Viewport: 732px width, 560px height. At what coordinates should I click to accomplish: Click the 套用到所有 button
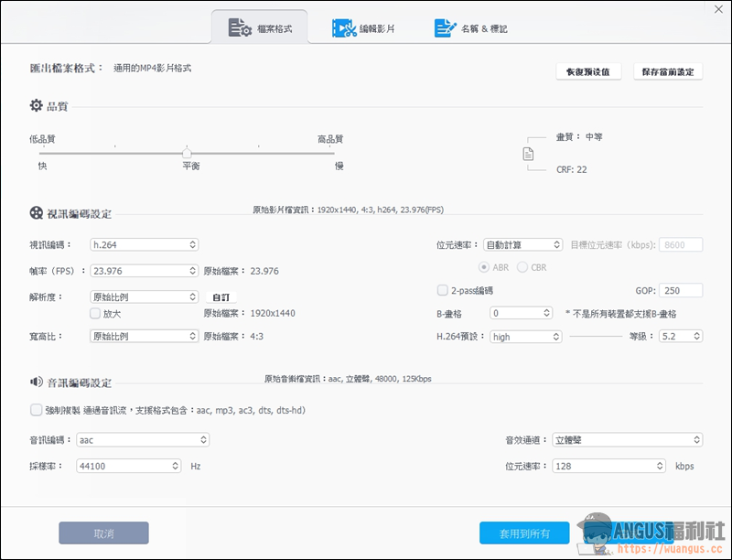(x=524, y=533)
